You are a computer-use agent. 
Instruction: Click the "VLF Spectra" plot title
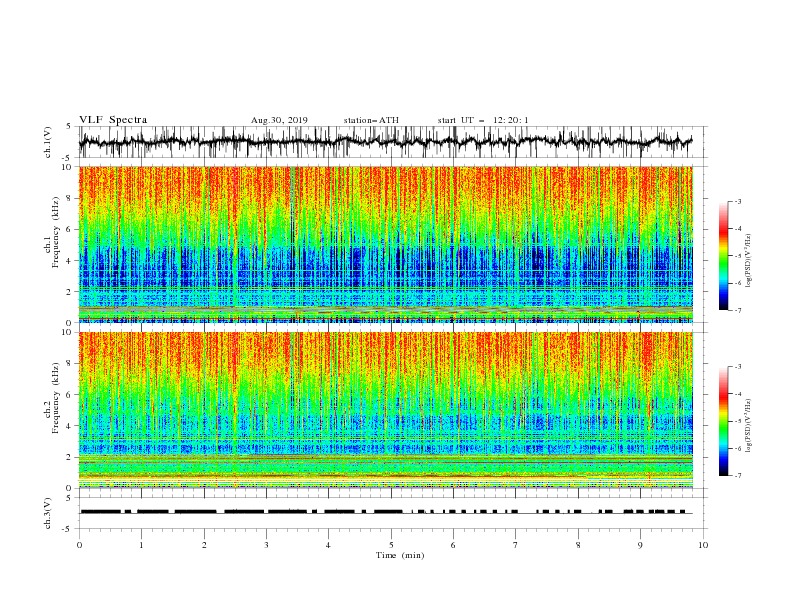click(113, 120)
